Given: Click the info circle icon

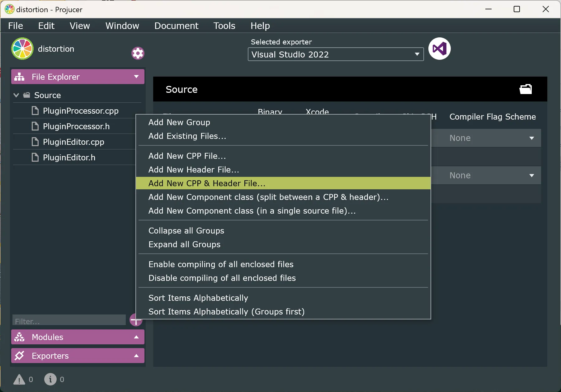Looking at the screenshot, I should coord(50,379).
